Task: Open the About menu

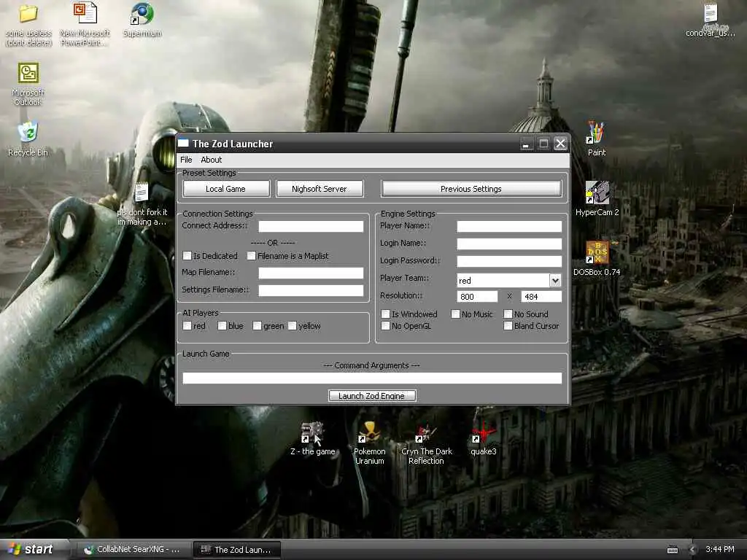Action: [211, 160]
